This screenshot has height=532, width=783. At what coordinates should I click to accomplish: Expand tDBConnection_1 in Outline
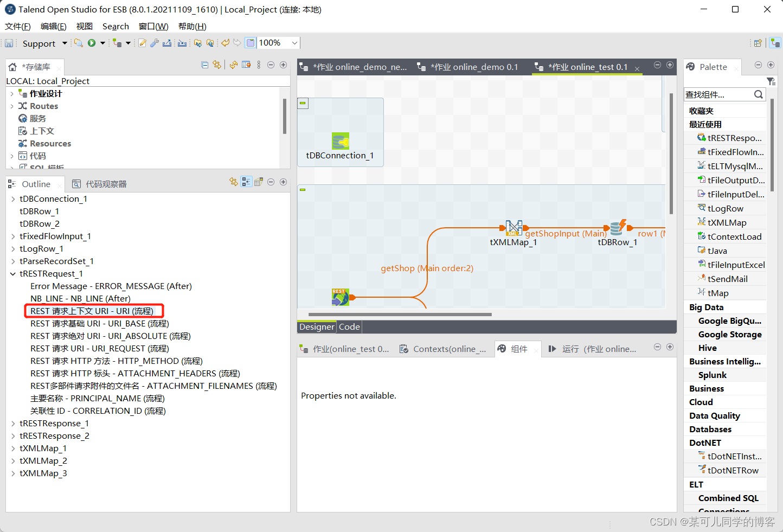click(x=13, y=199)
